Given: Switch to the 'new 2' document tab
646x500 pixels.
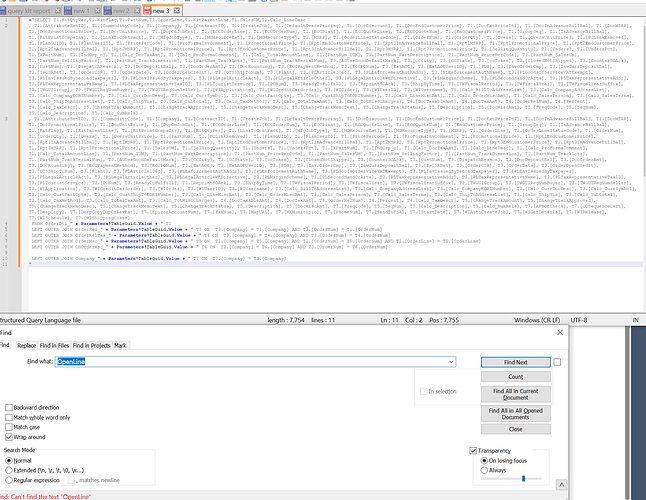Looking at the screenshot, I should (x=121, y=11).
